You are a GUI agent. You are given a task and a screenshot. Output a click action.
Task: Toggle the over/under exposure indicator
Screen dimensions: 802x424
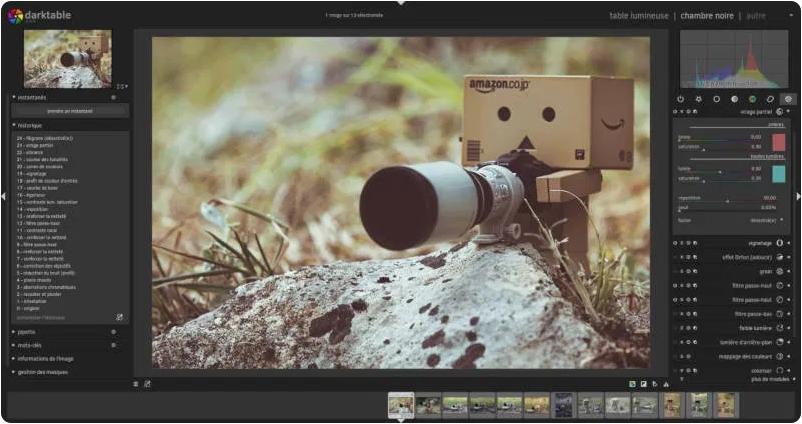(x=644, y=384)
